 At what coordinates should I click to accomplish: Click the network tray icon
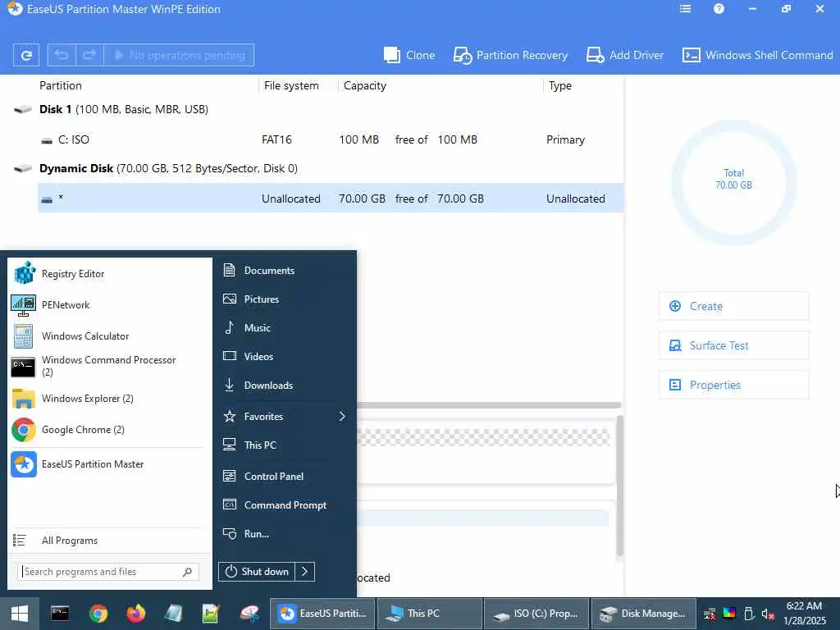click(710, 614)
